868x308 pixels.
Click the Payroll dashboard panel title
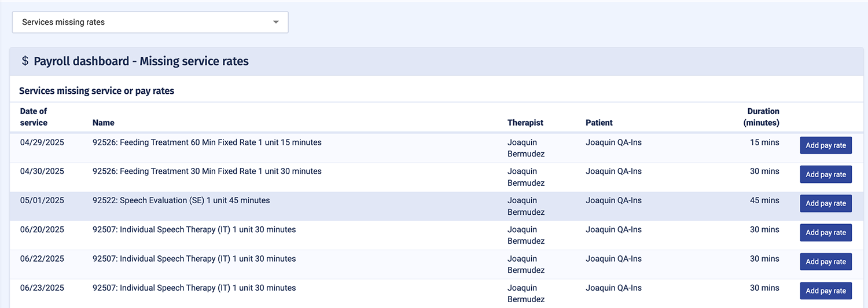coord(141,61)
